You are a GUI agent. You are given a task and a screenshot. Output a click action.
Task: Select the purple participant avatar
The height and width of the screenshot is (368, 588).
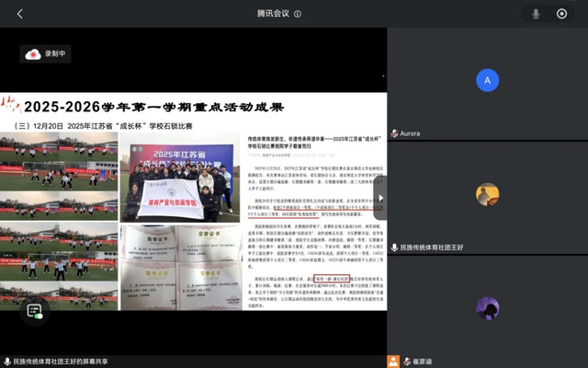click(487, 308)
